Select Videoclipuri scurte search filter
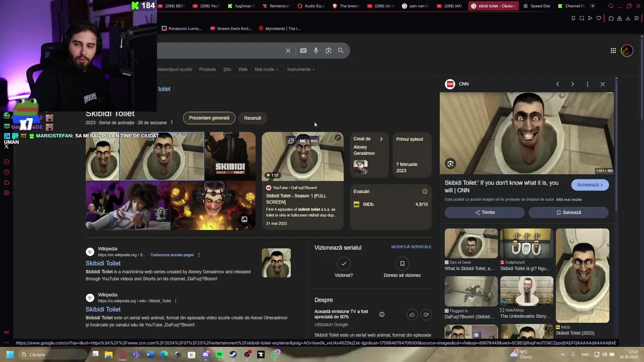 [x=174, y=69]
